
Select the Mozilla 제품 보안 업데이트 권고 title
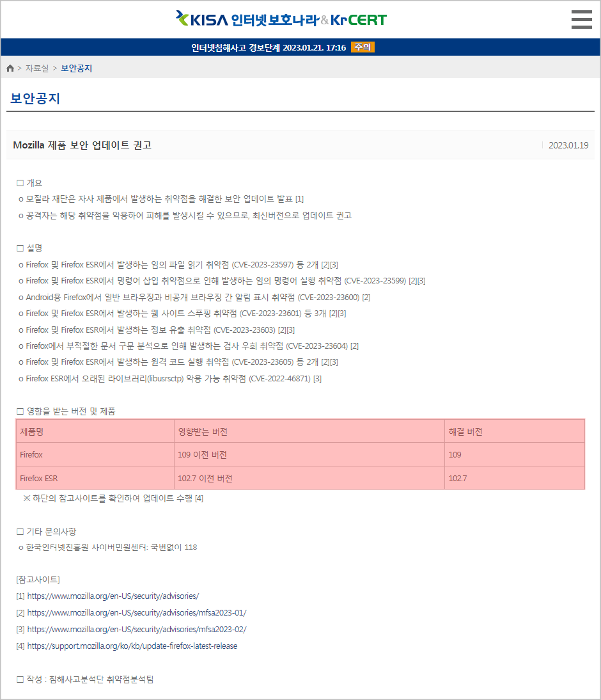point(82,145)
